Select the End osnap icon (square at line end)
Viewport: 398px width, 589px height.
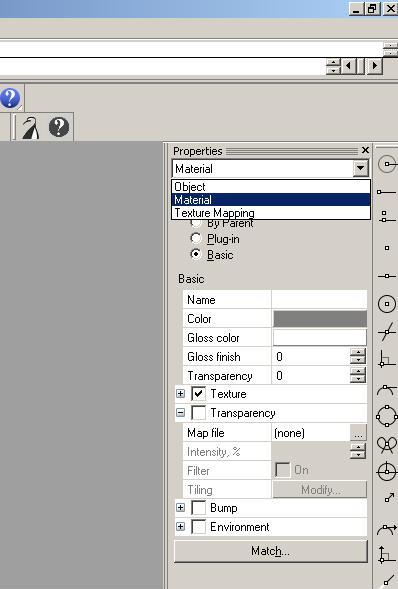coord(386,192)
